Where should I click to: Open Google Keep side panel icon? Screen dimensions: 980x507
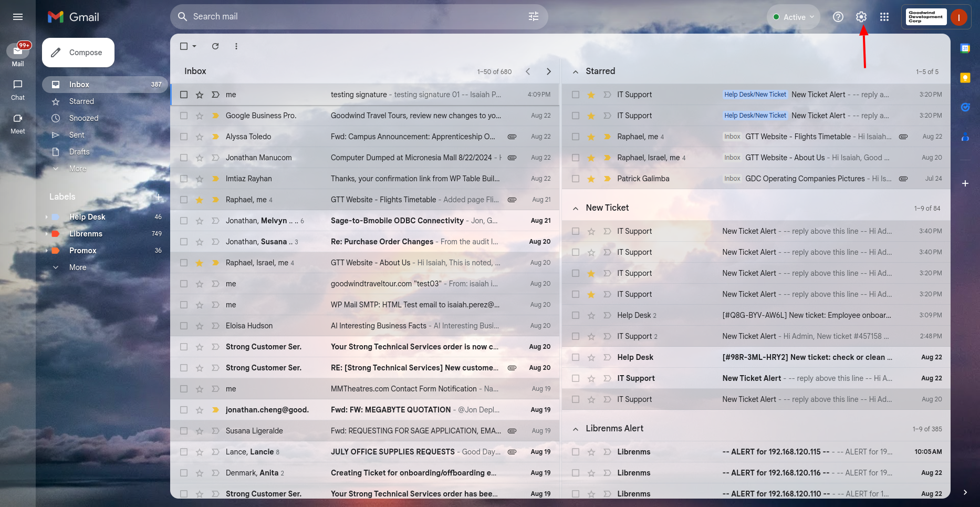pyautogui.click(x=965, y=78)
